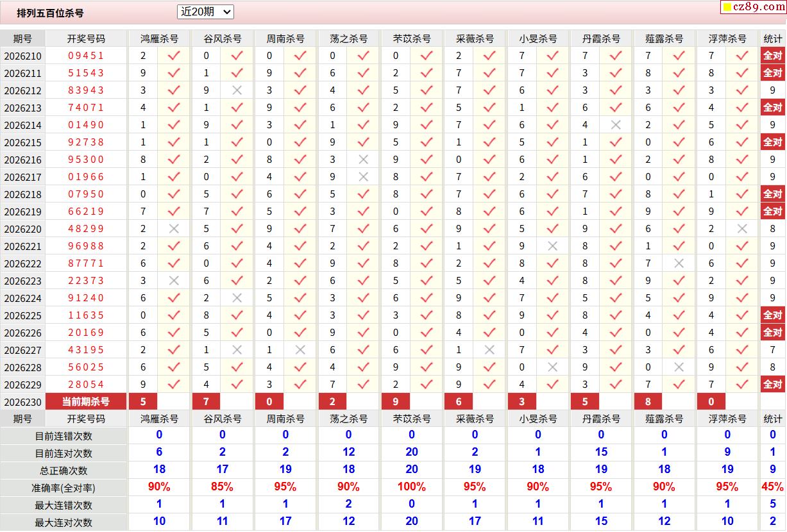Click the 100% accuracy value for 芣苡
This screenshot has width=787, height=532.
point(412,487)
